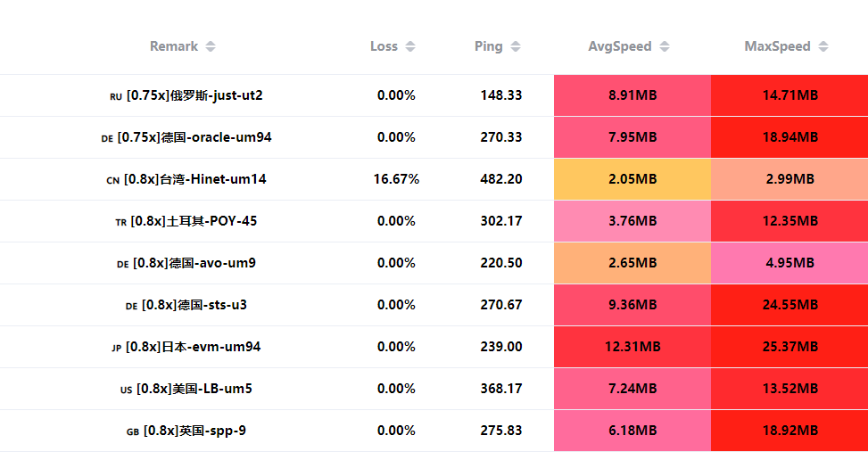This screenshot has width=868, height=452.
Task: Click the MaxSpeed sort arrows icon
Action: tap(823, 46)
